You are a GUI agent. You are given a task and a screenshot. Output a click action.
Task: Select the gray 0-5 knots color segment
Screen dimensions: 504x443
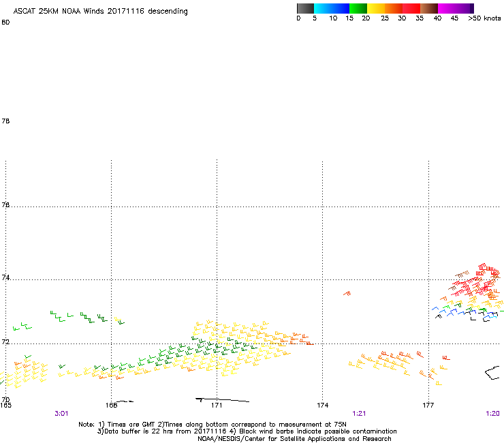305,8
